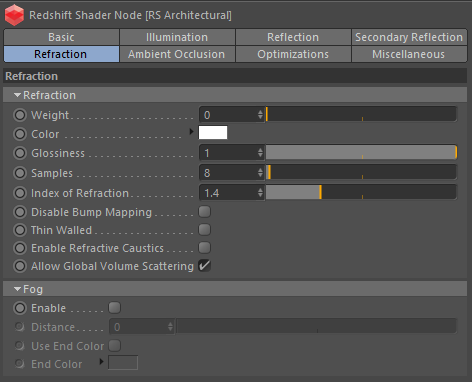Open the Optimizations tab

point(293,54)
